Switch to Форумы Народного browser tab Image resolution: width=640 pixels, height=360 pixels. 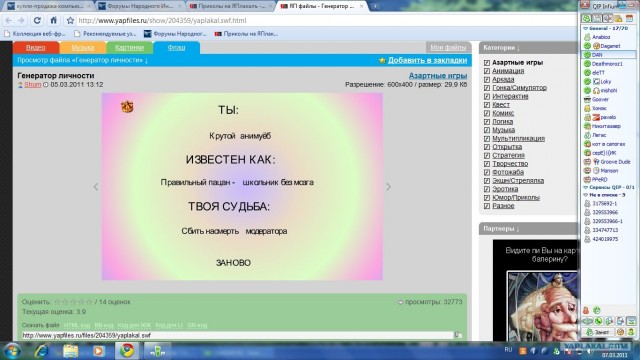(140, 6)
